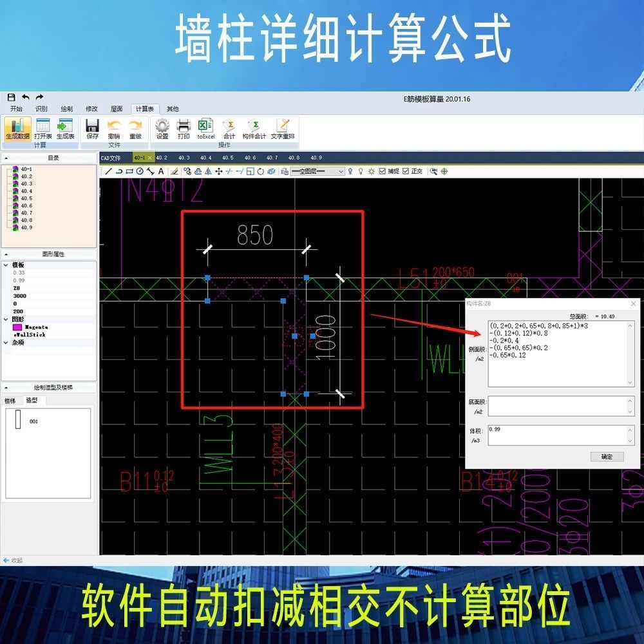Screen dimensions: 644x644
Task: Open the 其他 ribbon tab
Action: [x=173, y=109]
